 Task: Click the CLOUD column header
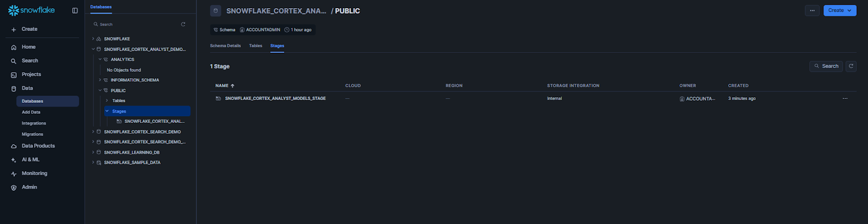click(x=353, y=86)
